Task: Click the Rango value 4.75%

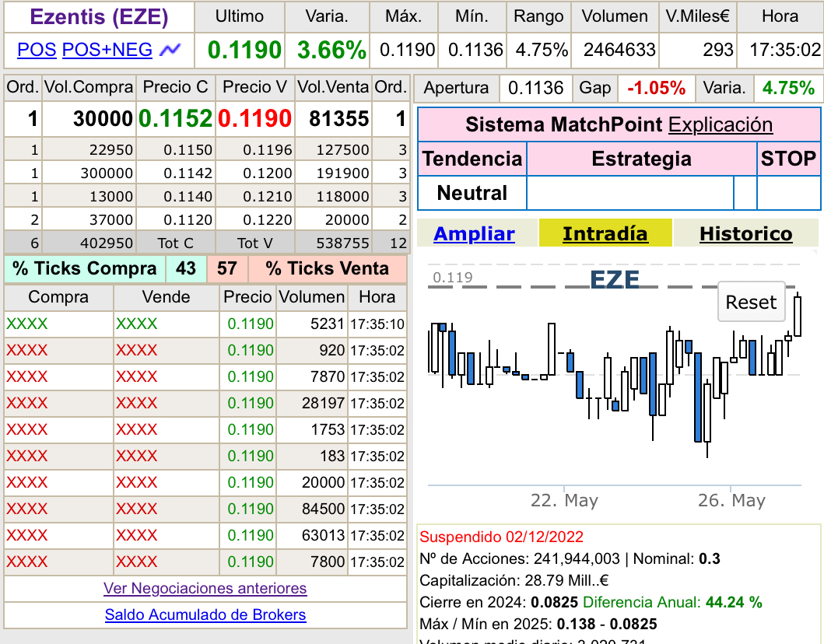Action: 542,50
